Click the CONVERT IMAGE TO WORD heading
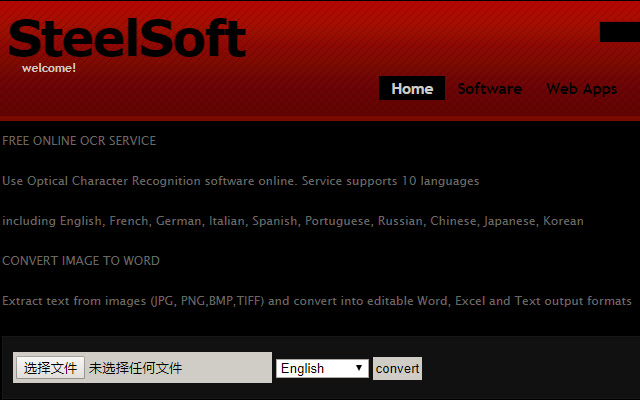Screen dimensions: 640x400 pyautogui.click(x=81, y=261)
